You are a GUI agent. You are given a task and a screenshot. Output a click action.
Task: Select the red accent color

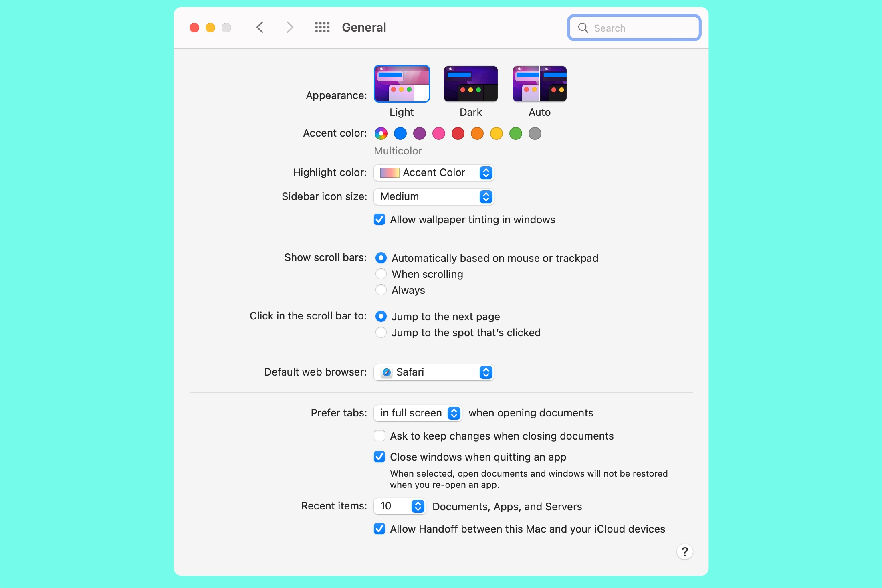(457, 134)
